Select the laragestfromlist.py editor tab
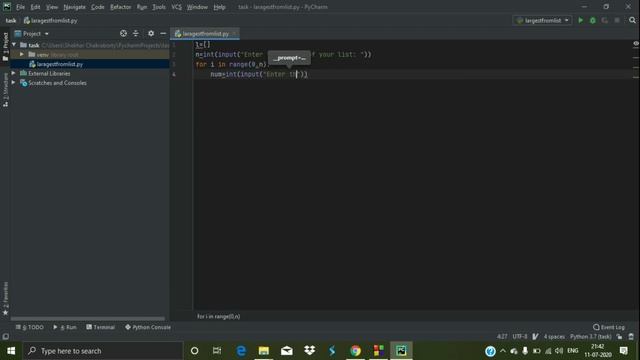Viewport: 640px width, 360px height. (204, 33)
